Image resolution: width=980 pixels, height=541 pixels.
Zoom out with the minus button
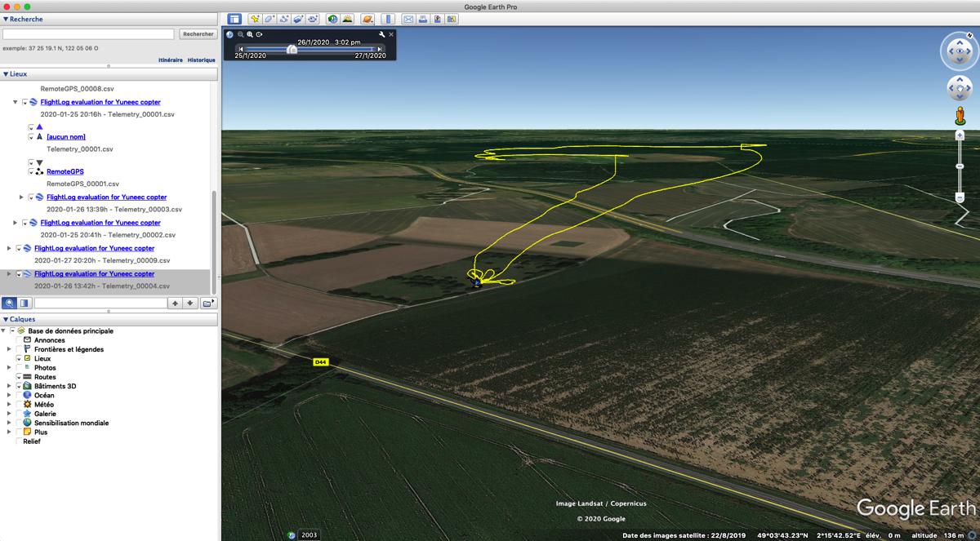coord(960,198)
